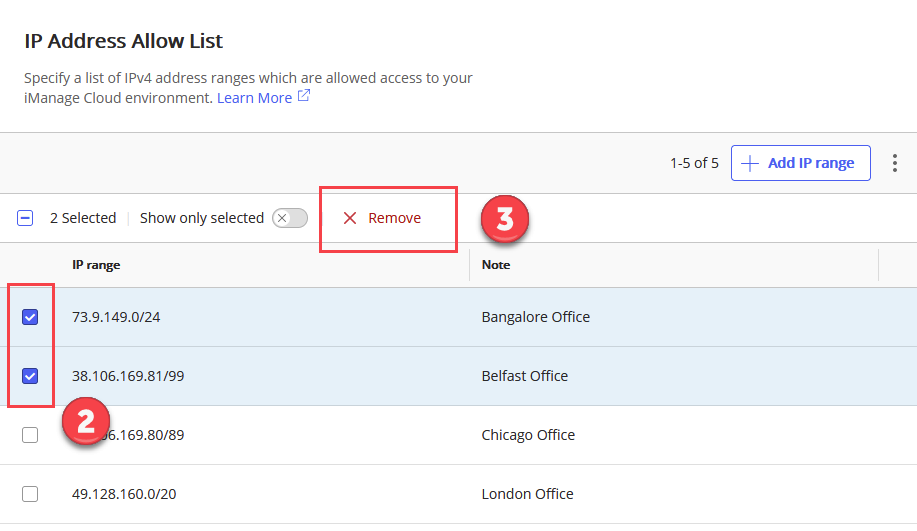917x531 pixels.
Task: Click the IP range column header
Action: point(96,265)
